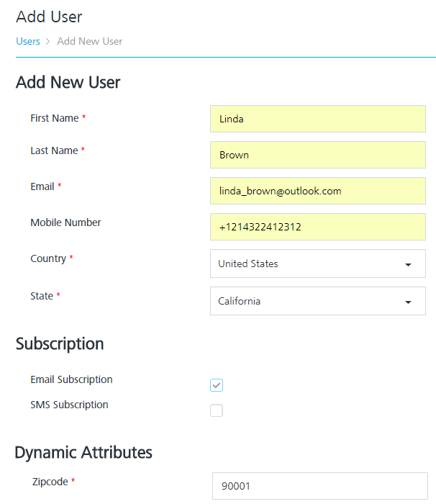Click the First Name field containing Linda
436x504 pixels.
click(318, 119)
